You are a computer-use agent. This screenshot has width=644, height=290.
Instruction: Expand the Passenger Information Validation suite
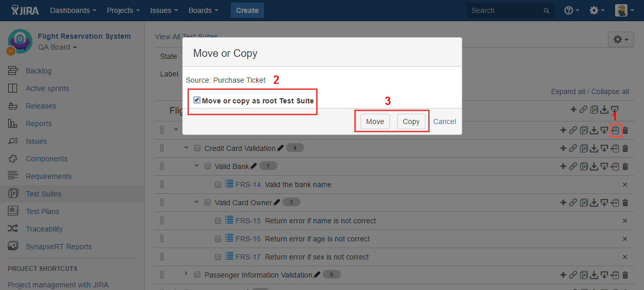[186, 273]
